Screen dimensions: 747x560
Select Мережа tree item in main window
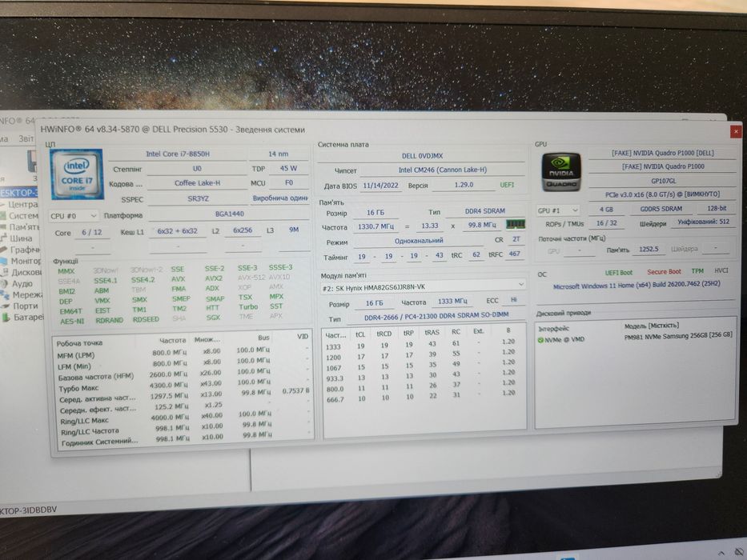pyautogui.click(x=27, y=294)
